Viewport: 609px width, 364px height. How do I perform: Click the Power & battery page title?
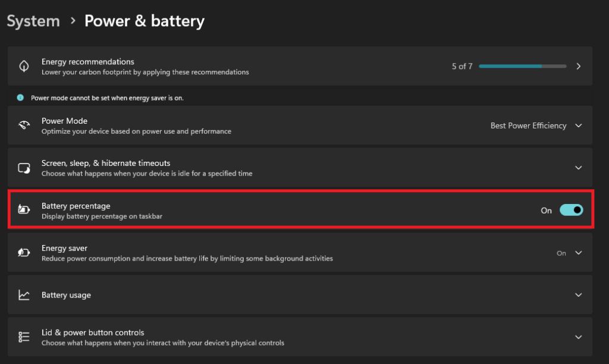(x=145, y=21)
